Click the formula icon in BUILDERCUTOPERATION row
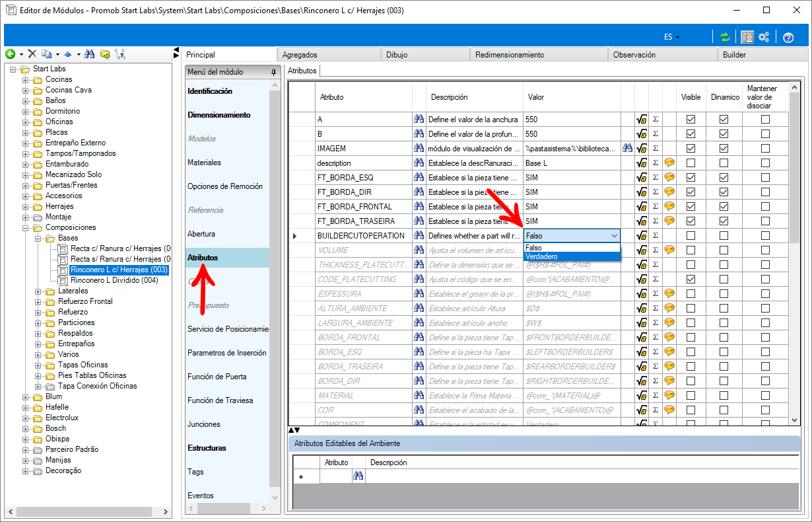The width and height of the screenshot is (812, 522). click(x=641, y=236)
